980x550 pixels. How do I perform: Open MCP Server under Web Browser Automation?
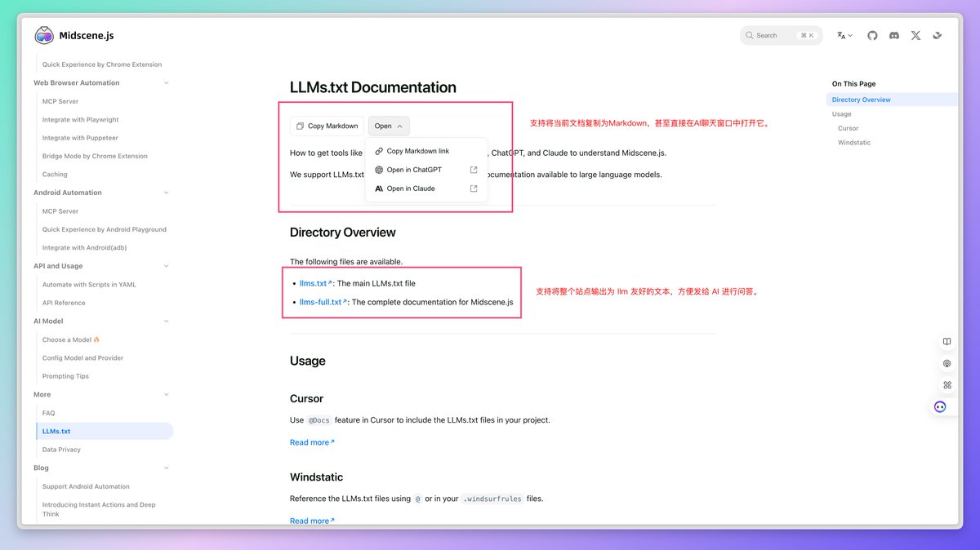click(x=60, y=101)
